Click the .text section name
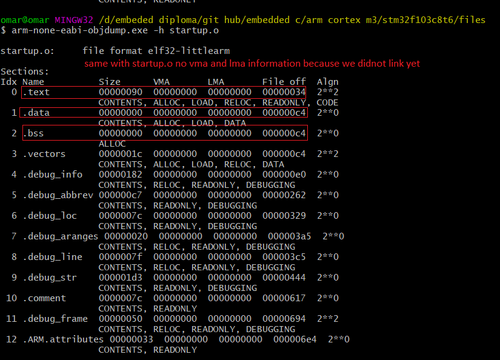The height and width of the screenshot is (360, 500). [36, 92]
